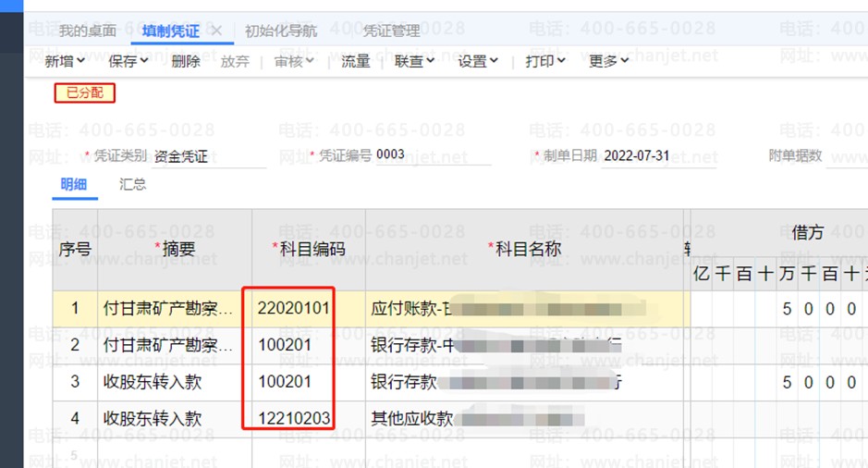Click the 放弃 button
This screenshot has height=468, width=868.
(235, 61)
